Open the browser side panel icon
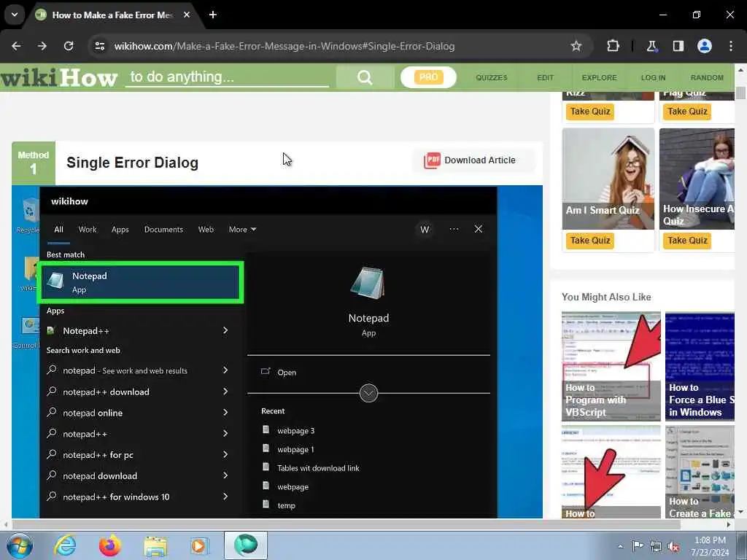 pos(678,46)
